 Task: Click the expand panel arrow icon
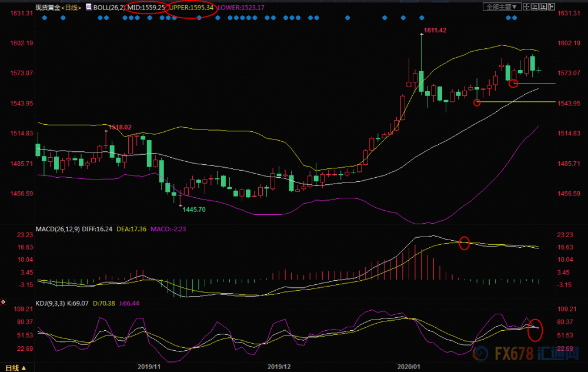tap(552, 6)
